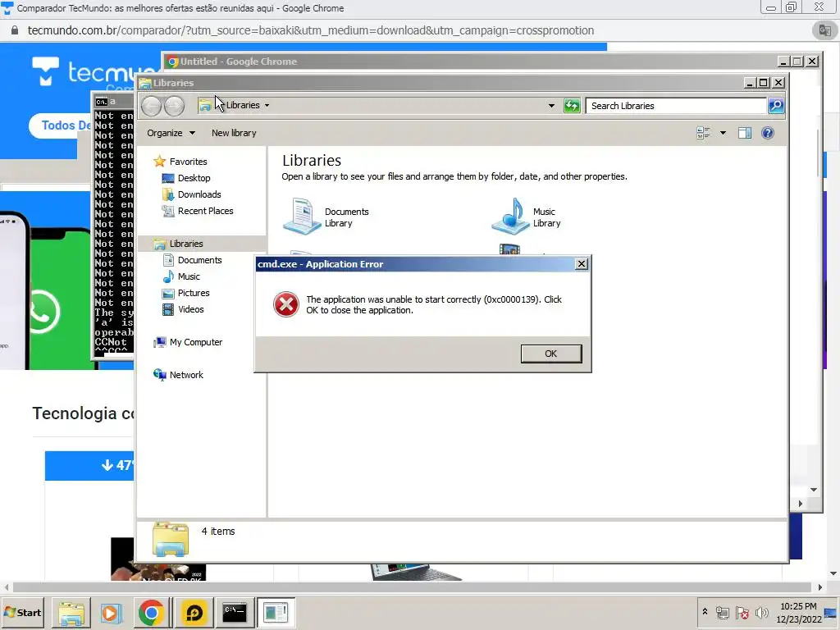Open Explorer help
This screenshot has width=840, height=630.
point(767,133)
